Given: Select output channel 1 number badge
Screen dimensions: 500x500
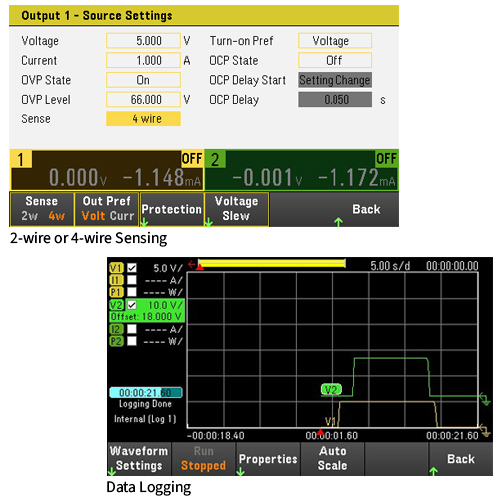Looking at the screenshot, I should tap(21, 159).
